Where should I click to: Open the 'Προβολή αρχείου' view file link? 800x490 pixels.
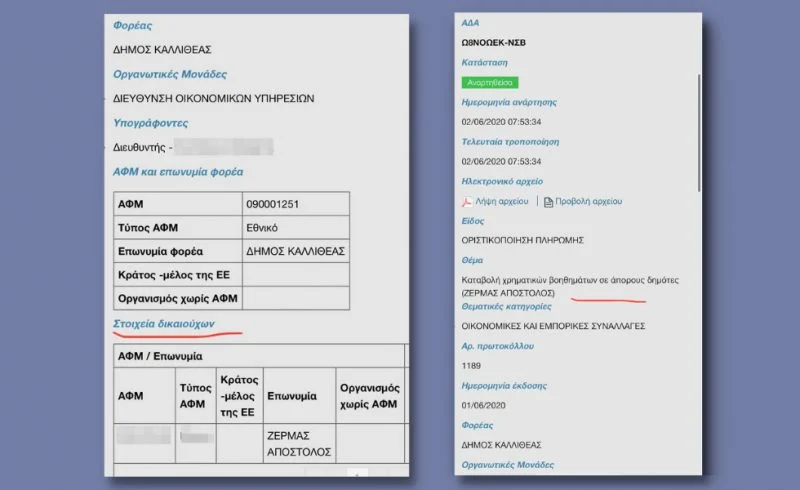590,201
